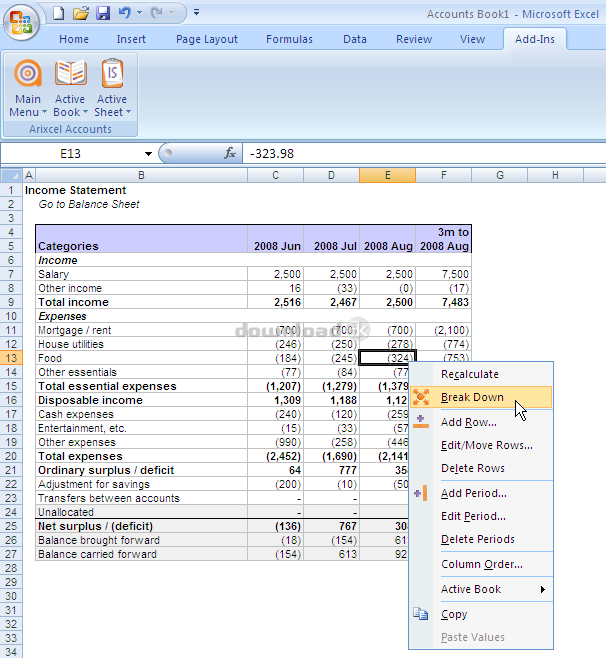This screenshot has height=658, width=606.
Task: Choose Delete Periods from context menu
Action: pyautogui.click(x=481, y=539)
